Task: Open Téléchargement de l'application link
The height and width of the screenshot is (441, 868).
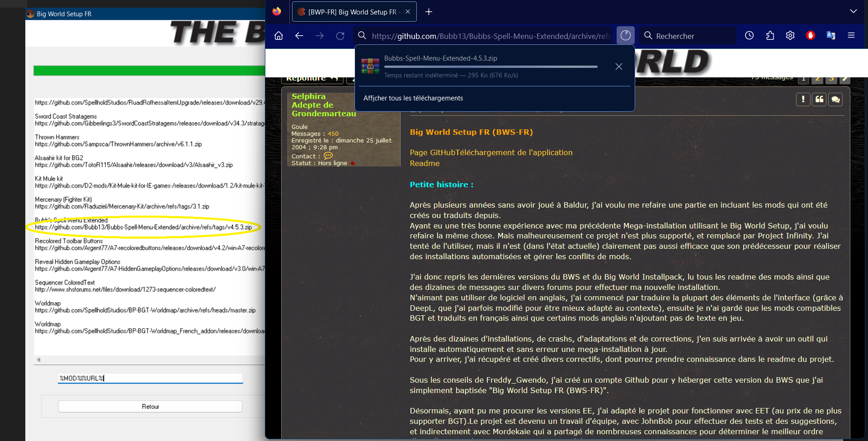Action: tap(514, 152)
